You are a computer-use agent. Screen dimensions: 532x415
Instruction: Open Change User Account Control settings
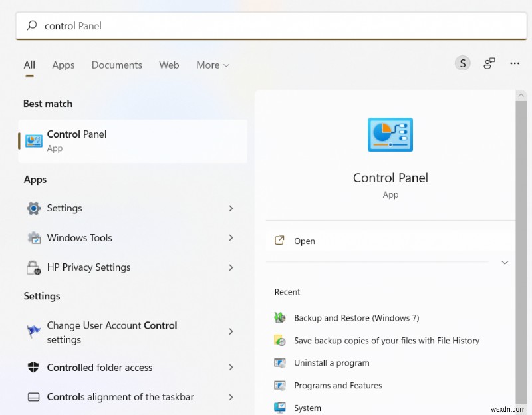pyautogui.click(x=112, y=332)
